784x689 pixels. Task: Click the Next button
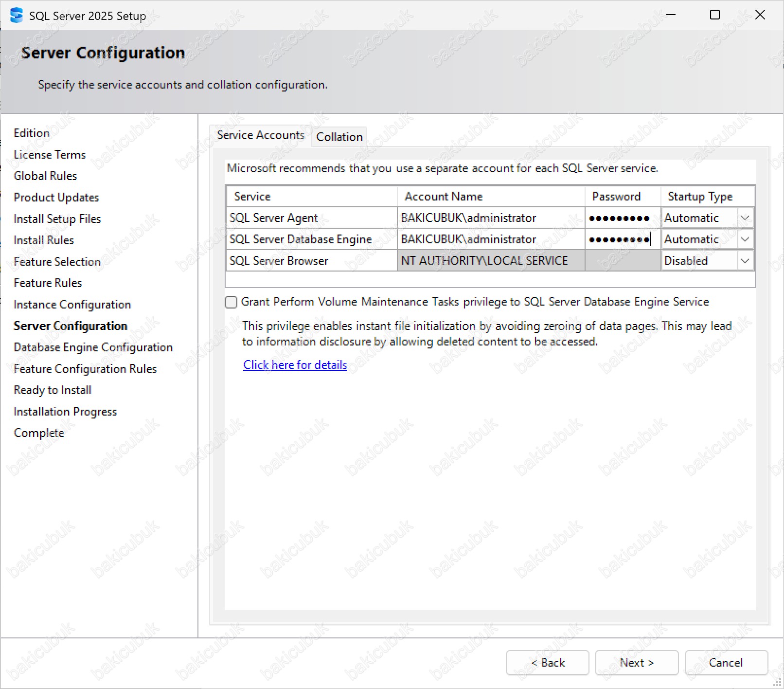coord(636,663)
